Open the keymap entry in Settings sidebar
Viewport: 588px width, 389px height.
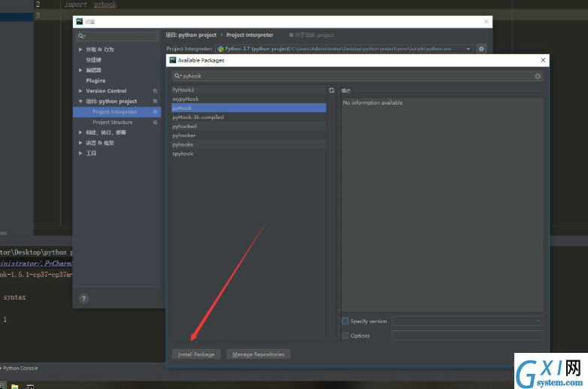pyautogui.click(x=93, y=59)
